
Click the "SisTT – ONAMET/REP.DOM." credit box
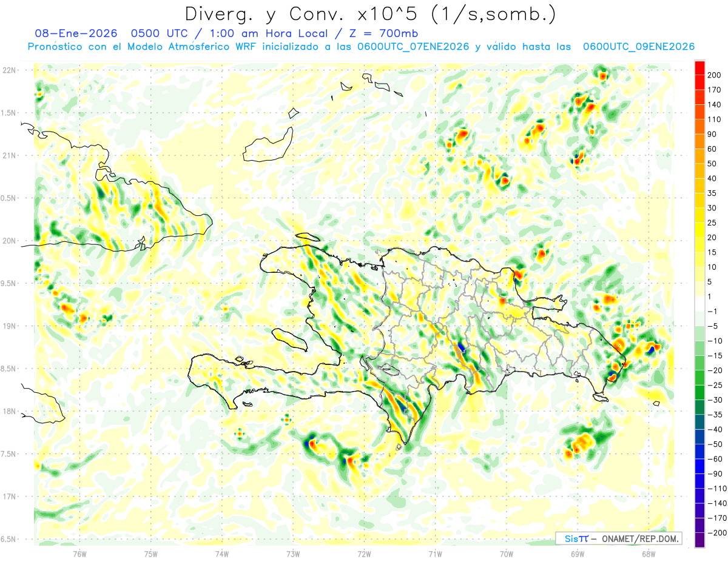pos(619,538)
